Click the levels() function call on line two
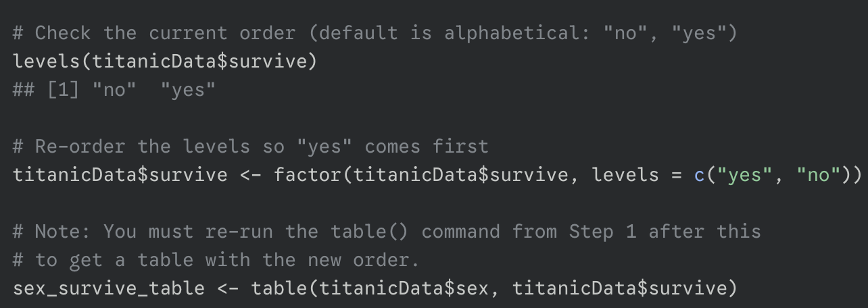 [47, 61]
